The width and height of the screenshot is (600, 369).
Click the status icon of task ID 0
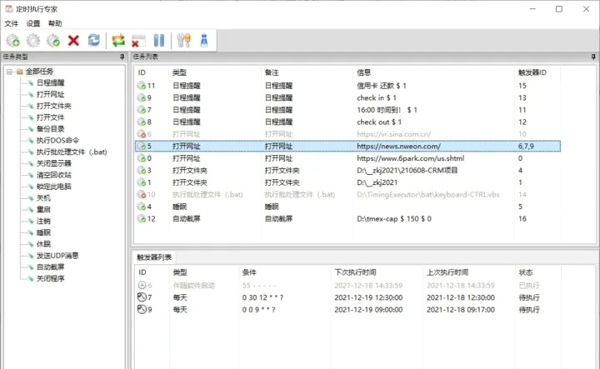pyautogui.click(x=142, y=158)
